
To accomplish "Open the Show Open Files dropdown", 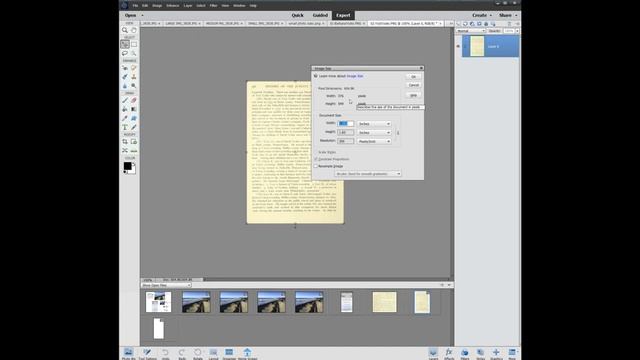I will point(166,285).
